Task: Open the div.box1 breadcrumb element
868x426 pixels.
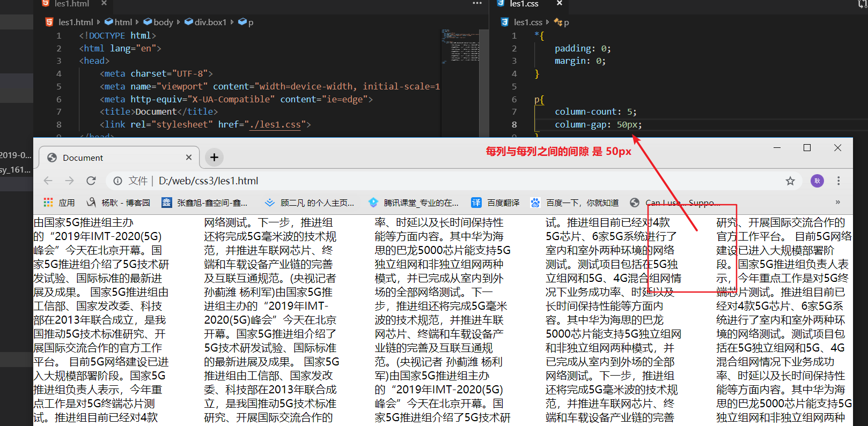Action: (x=205, y=22)
